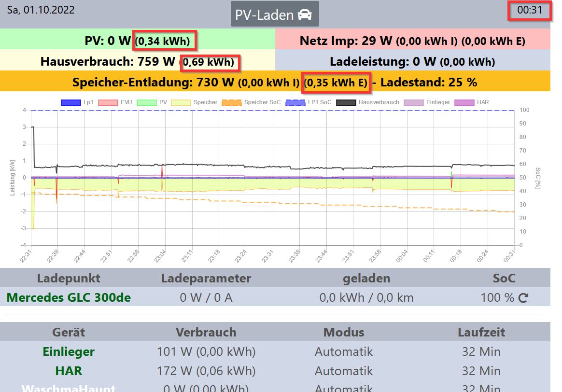This screenshot has width=562, height=392.
Task: Click the date Sa, 01.10.2022
Action: click(41, 10)
